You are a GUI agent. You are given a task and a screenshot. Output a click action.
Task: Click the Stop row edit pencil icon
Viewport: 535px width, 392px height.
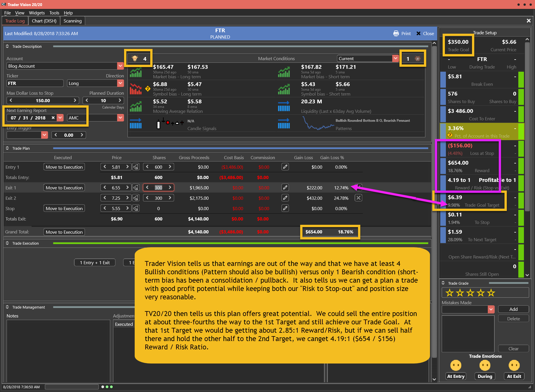(285, 208)
